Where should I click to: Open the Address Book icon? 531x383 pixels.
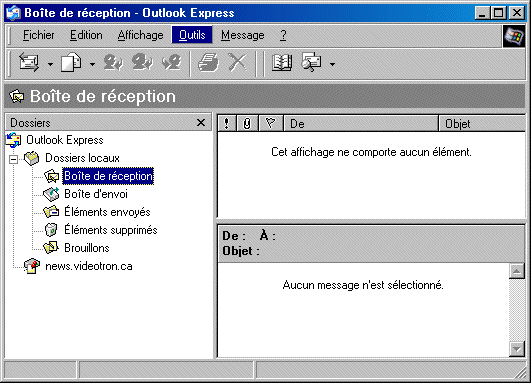pos(282,63)
